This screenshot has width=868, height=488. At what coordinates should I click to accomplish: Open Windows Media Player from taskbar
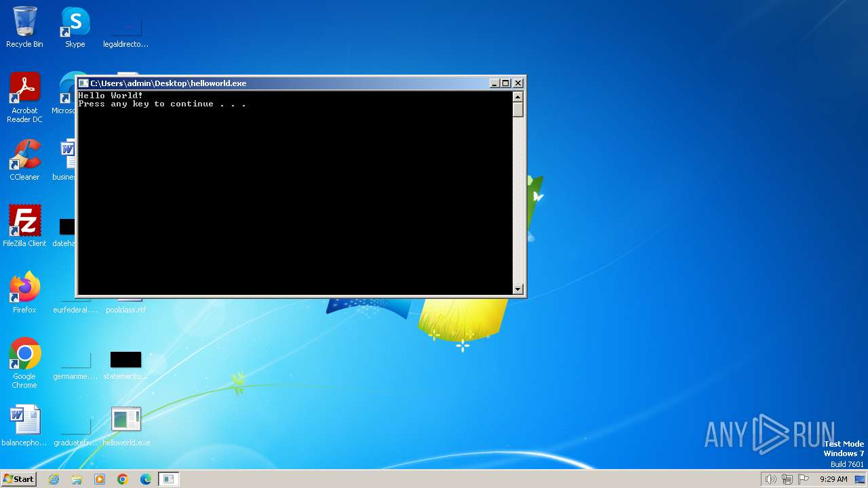100,479
